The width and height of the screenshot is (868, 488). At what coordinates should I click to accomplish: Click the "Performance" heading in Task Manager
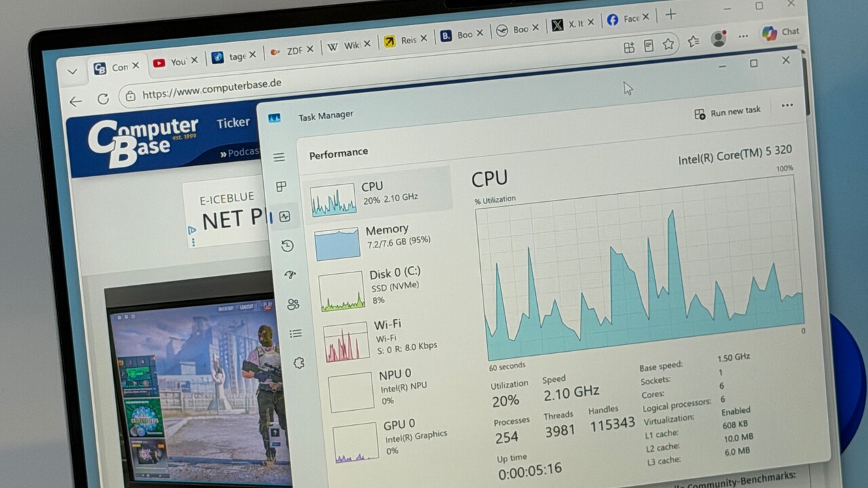click(x=338, y=154)
